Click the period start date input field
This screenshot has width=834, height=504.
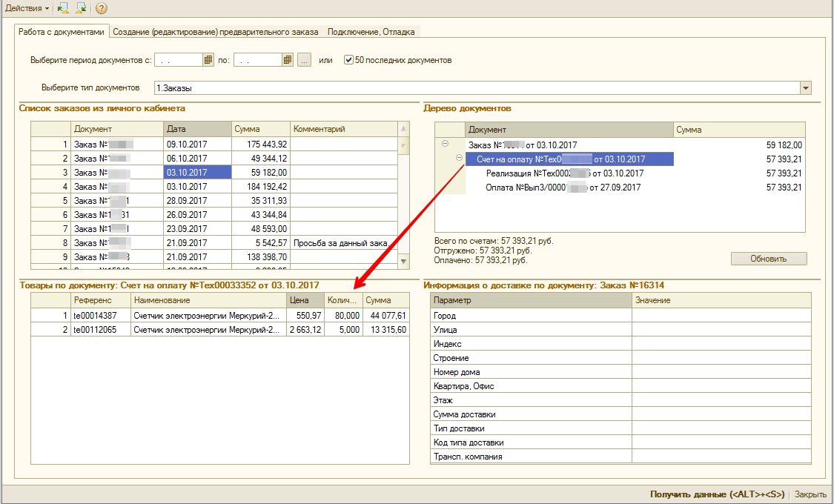[178, 60]
